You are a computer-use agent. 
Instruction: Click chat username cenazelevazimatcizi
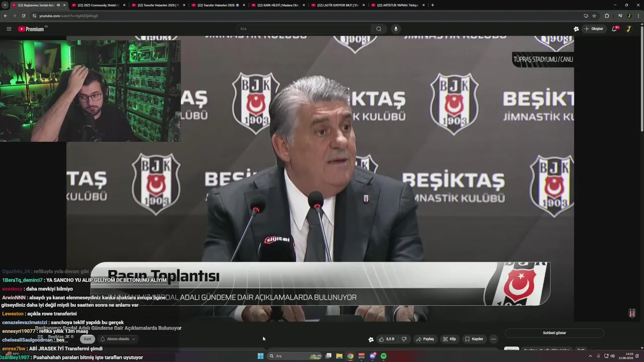(25, 322)
